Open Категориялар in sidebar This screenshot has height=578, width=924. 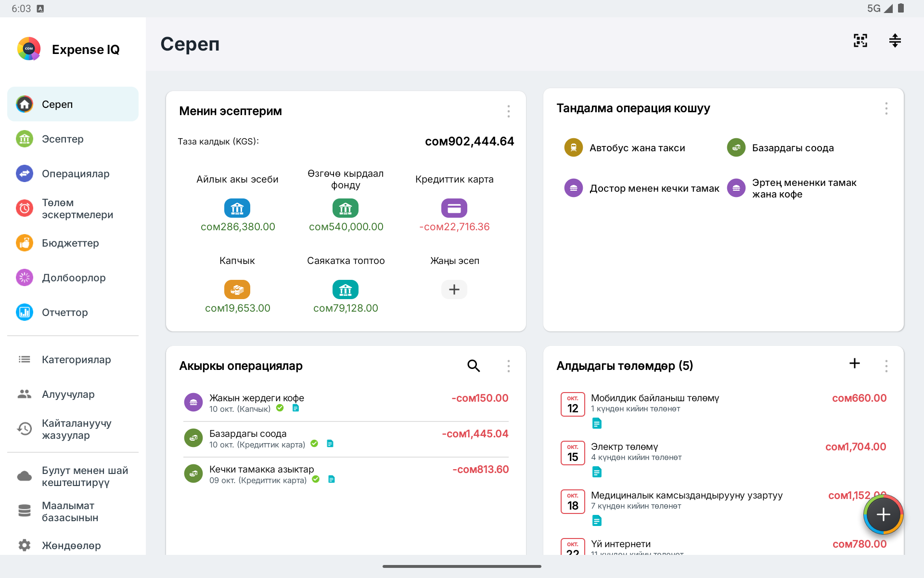click(73, 359)
